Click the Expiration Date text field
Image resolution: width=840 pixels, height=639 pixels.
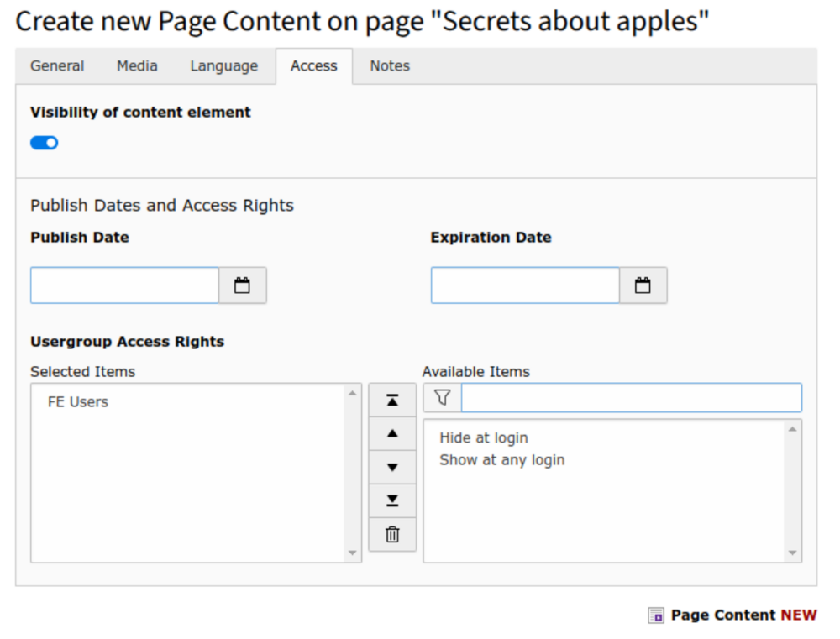(525, 285)
